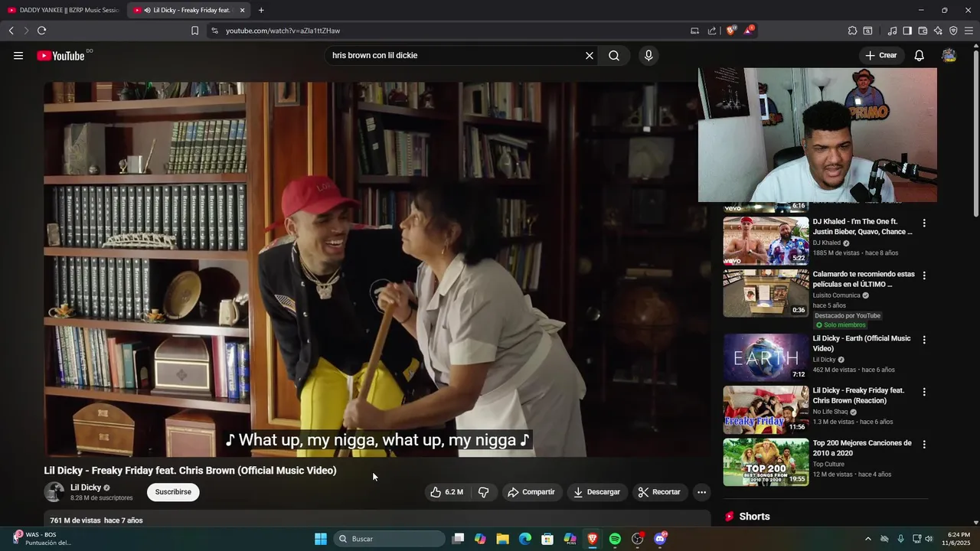The width and height of the screenshot is (980, 551).
Task: Open Spotify from the taskbar
Action: pyautogui.click(x=615, y=539)
